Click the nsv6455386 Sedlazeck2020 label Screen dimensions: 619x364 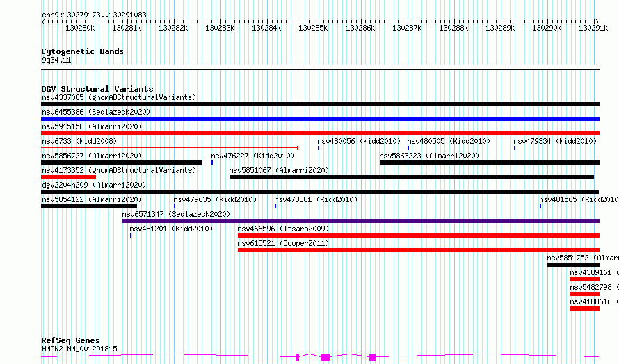(x=96, y=112)
